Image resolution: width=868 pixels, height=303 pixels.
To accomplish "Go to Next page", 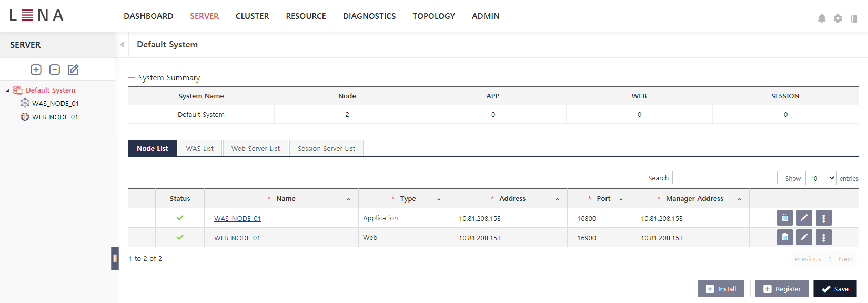I will click(845, 259).
